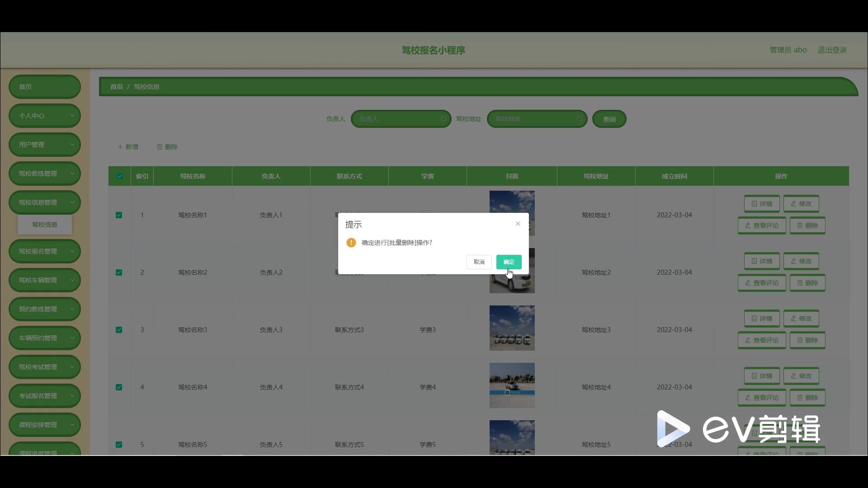This screenshot has height=488, width=868.
Task: Click the plus 新增 add icon
Action: click(120, 147)
